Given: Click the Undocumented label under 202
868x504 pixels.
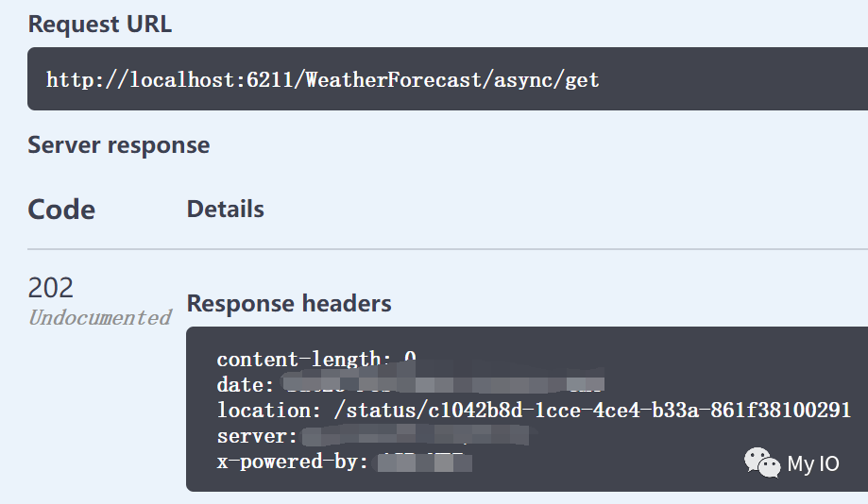Looking at the screenshot, I should click(x=99, y=317).
